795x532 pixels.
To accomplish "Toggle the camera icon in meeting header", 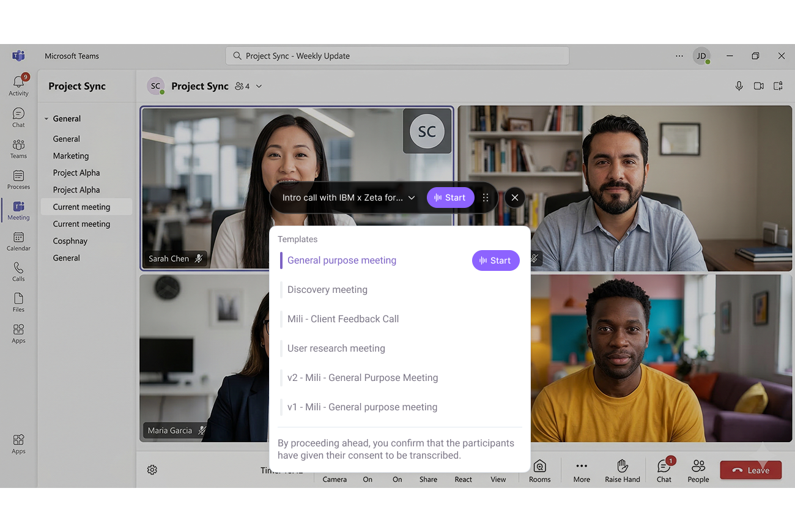I will tap(758, 86).
